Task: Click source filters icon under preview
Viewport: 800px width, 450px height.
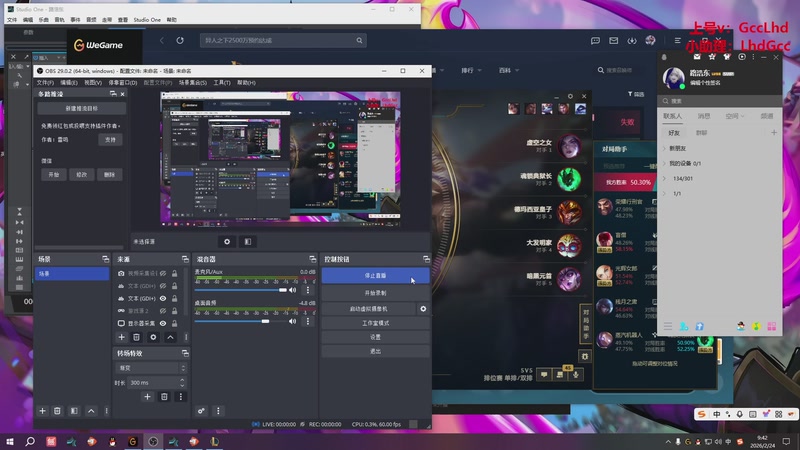Action: 247,241
